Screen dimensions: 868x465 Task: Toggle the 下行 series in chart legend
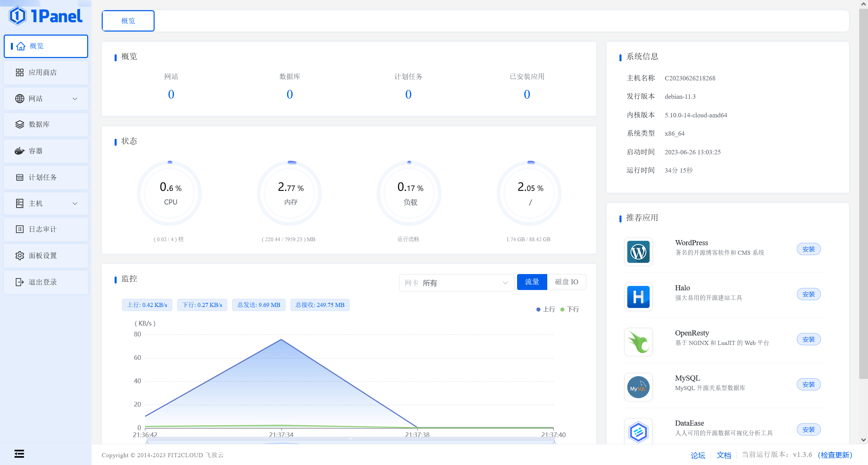pos(570,309)
